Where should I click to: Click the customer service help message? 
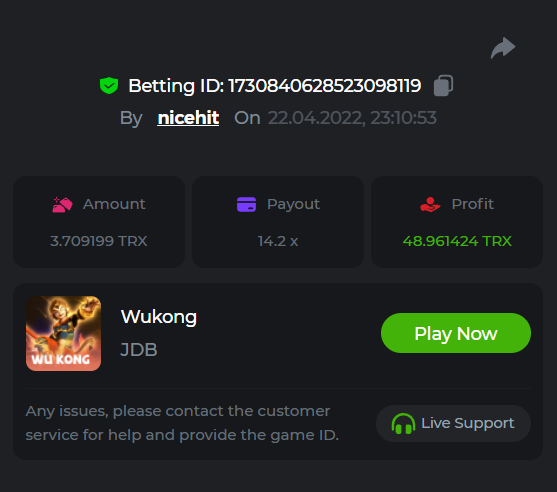182,423
